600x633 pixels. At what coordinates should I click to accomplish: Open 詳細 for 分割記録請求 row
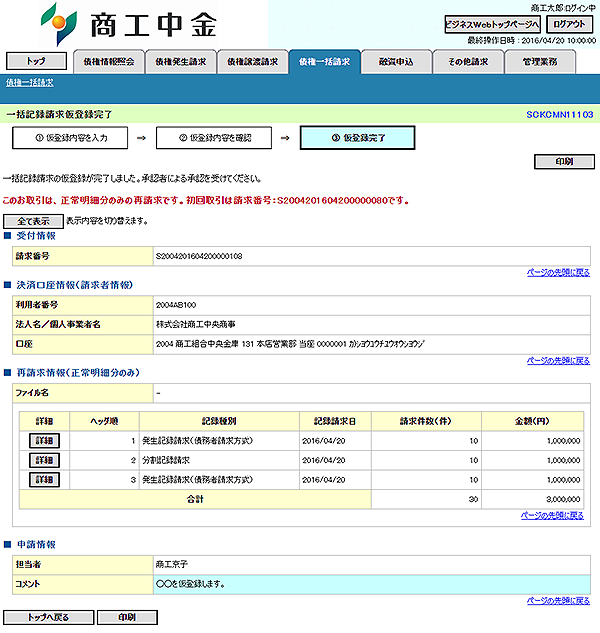point(44,460)
